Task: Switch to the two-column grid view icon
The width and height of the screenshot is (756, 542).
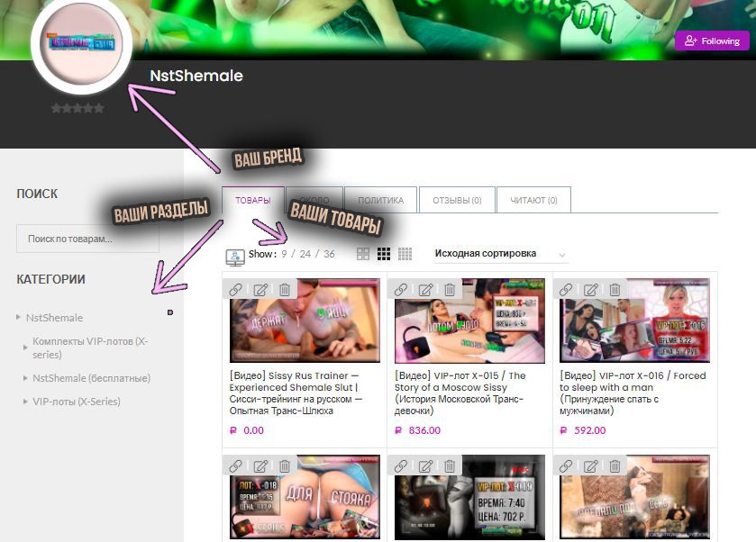Action: click(x=363, y=254)
